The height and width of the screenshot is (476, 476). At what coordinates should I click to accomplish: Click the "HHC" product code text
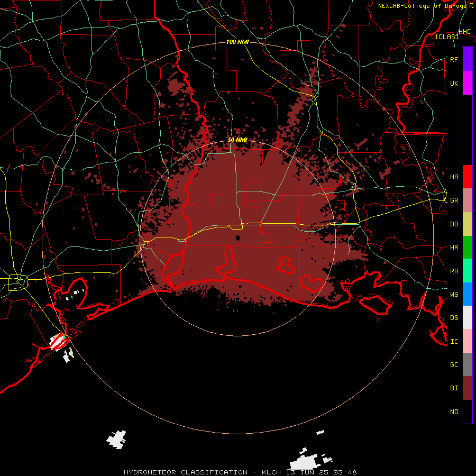coord(464,31)
